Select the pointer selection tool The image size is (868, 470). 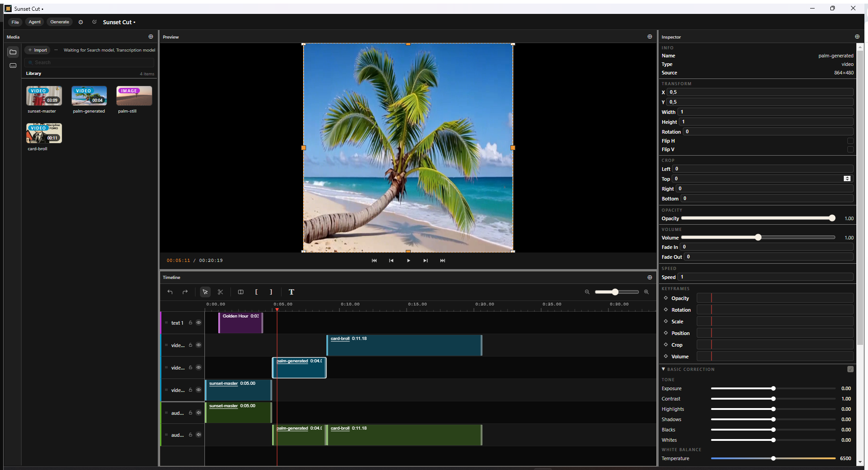[x=205, y=292]
